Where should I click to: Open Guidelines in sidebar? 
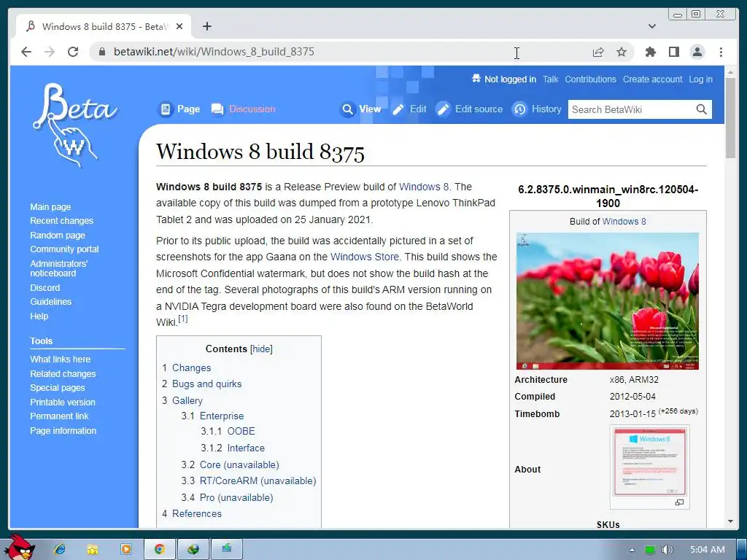tap(50, 301)
